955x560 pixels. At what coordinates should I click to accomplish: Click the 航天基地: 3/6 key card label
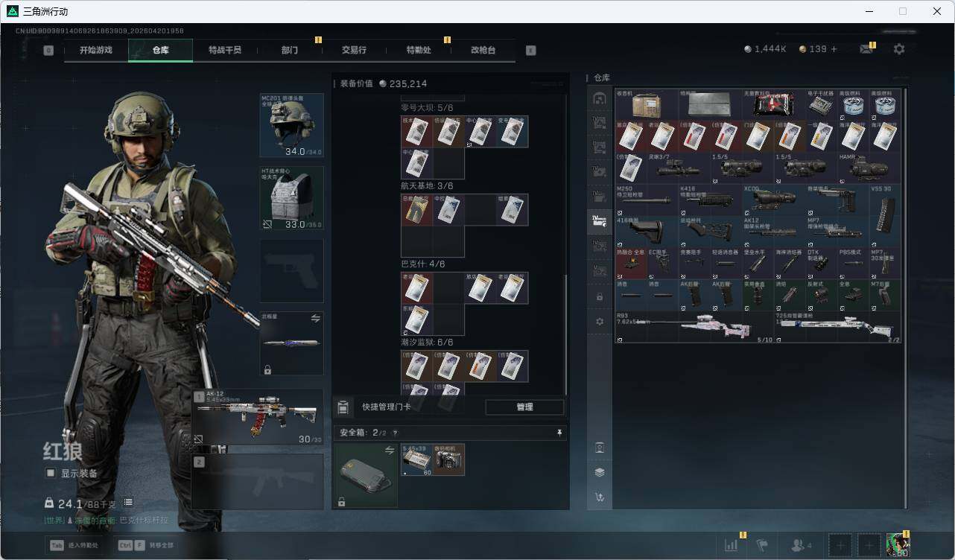click(427, 186)
